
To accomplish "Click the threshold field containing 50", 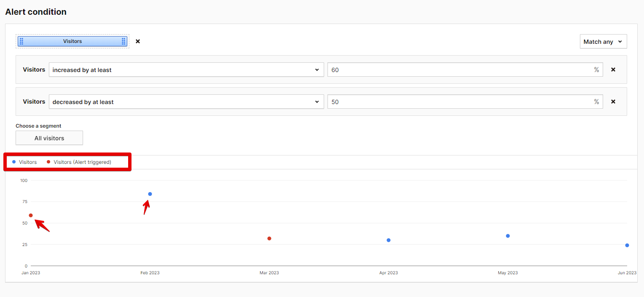I will click(x=459, y=102).
